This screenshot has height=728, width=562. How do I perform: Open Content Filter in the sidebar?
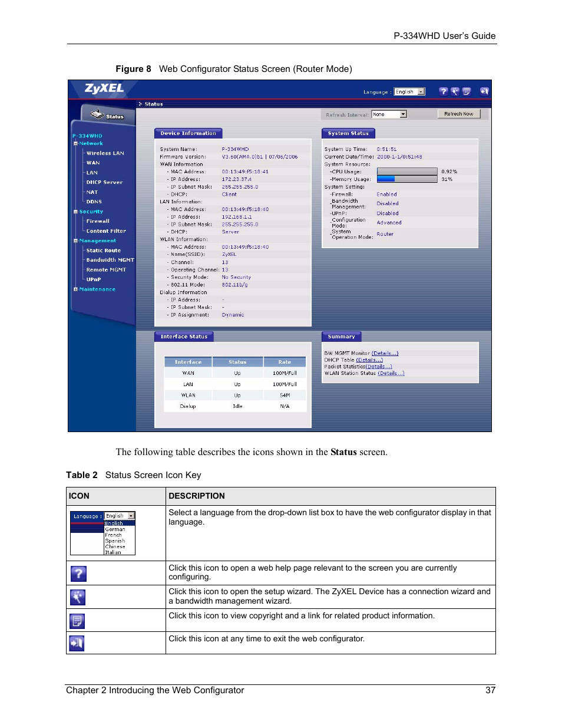coord(106,231)
